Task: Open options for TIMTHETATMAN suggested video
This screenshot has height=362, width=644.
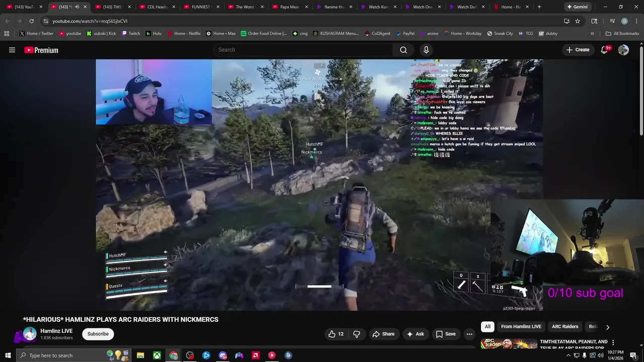Action: click(613, 342)
